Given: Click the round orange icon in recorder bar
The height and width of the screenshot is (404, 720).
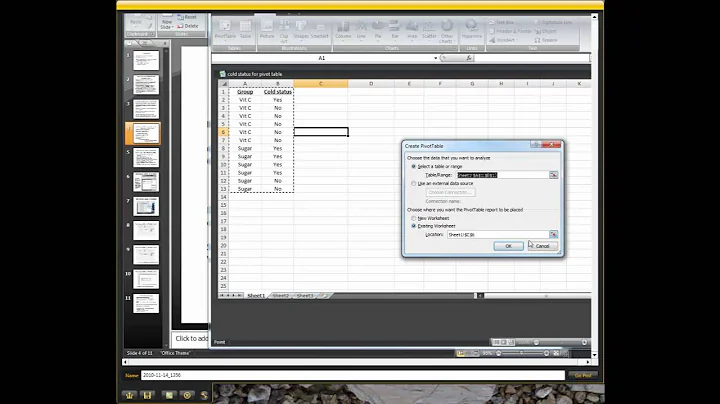Looking at the screenshot, I should click(x=187, y=395).
